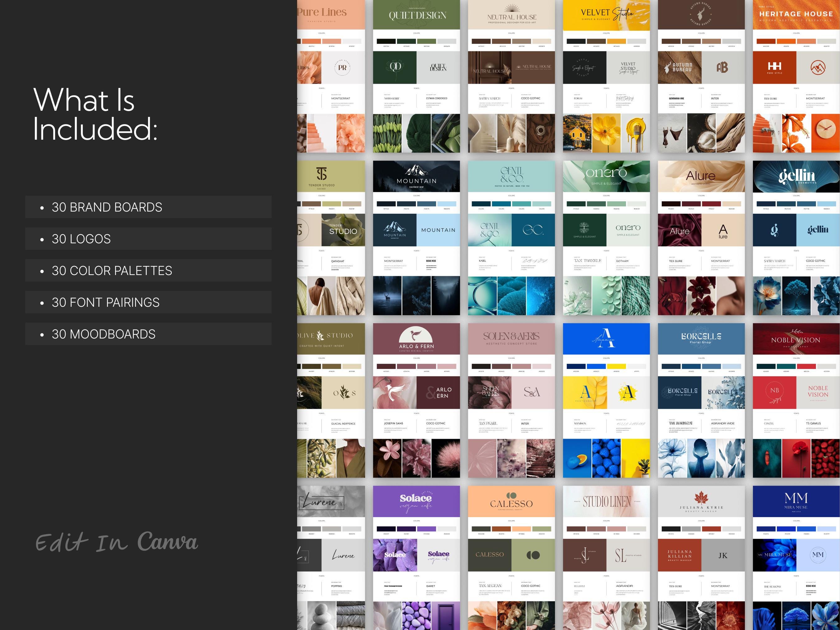Click GOTHAM font label in Onero board
The height and width of the screenshot is (630, 840).
(622, 261)
